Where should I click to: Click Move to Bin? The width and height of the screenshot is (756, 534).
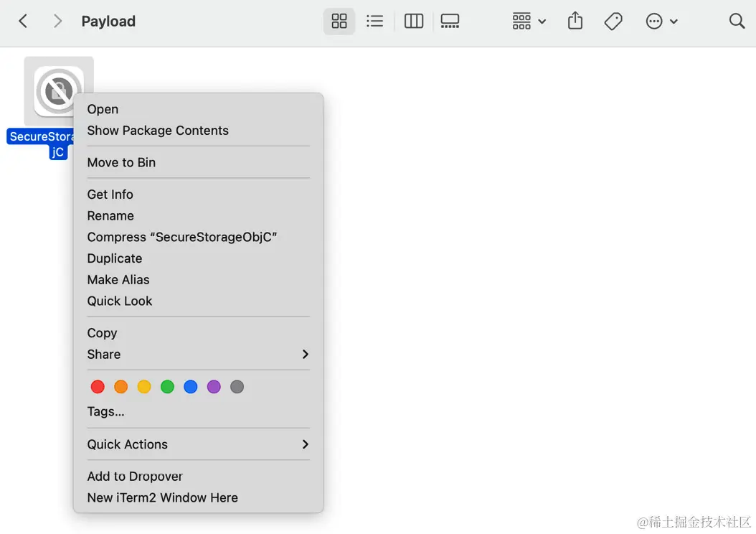pyautogui.click(x=121, y=162)
